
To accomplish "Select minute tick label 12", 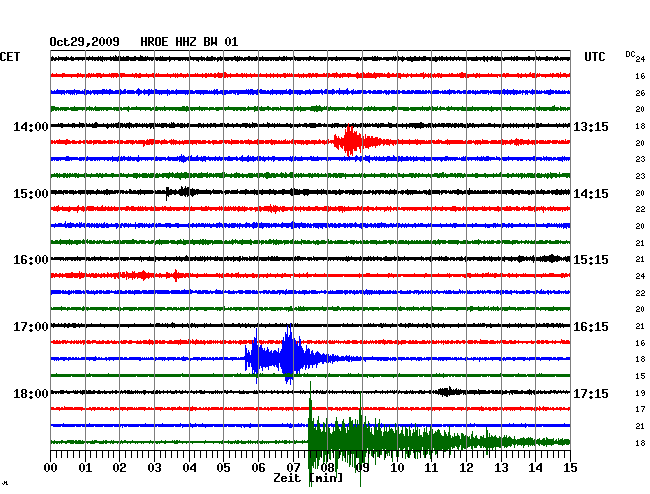I will pyautogui.click(x=466, y=468).
